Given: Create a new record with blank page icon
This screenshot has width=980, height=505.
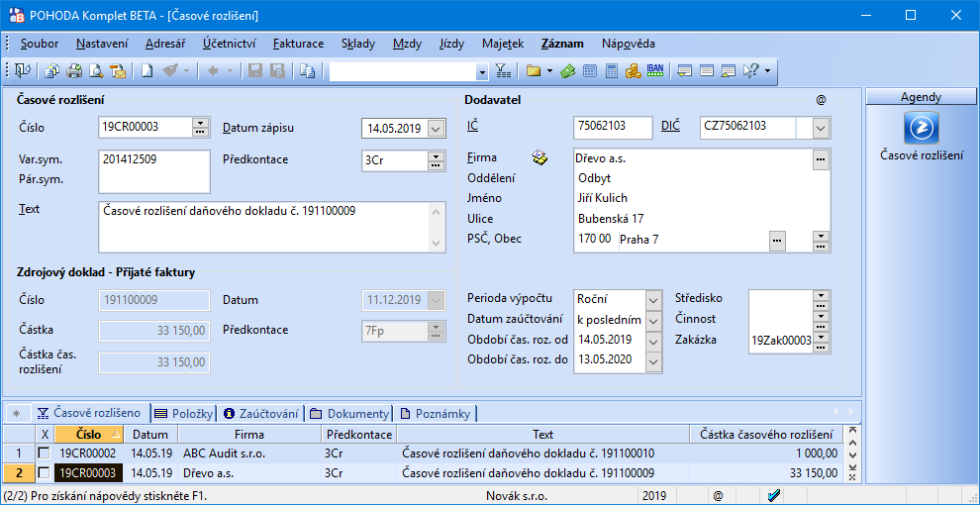Looking at the screenshot, I should click(x=147, y=71).
